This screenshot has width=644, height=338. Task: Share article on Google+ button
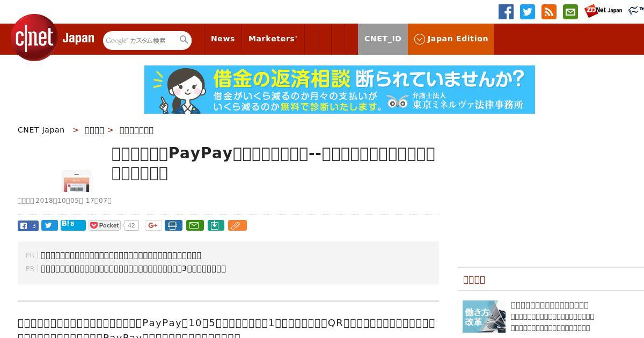153,225
